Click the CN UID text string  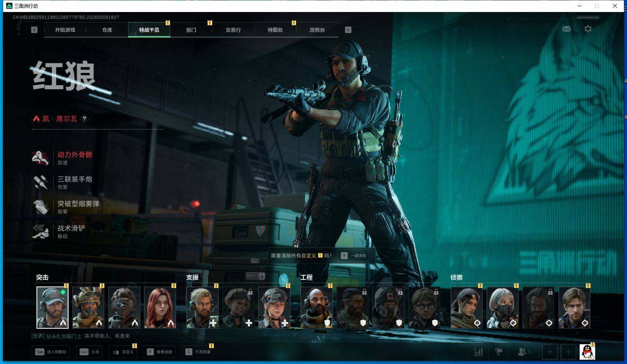click(x=66, y=17)
